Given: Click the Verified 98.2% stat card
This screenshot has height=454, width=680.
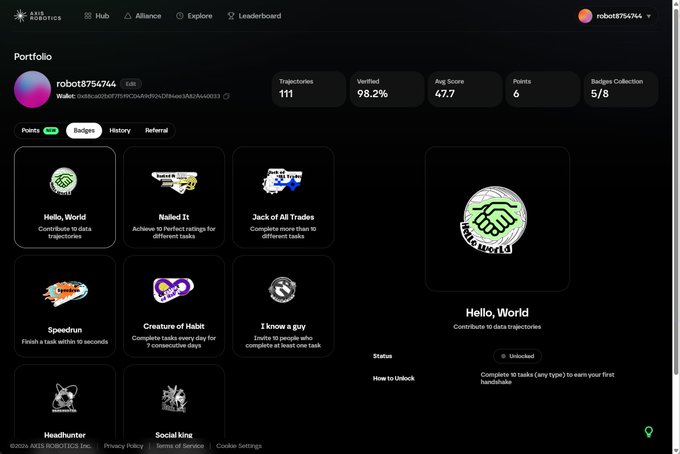Looking at the screenshot, I should (x=387, y=89).
